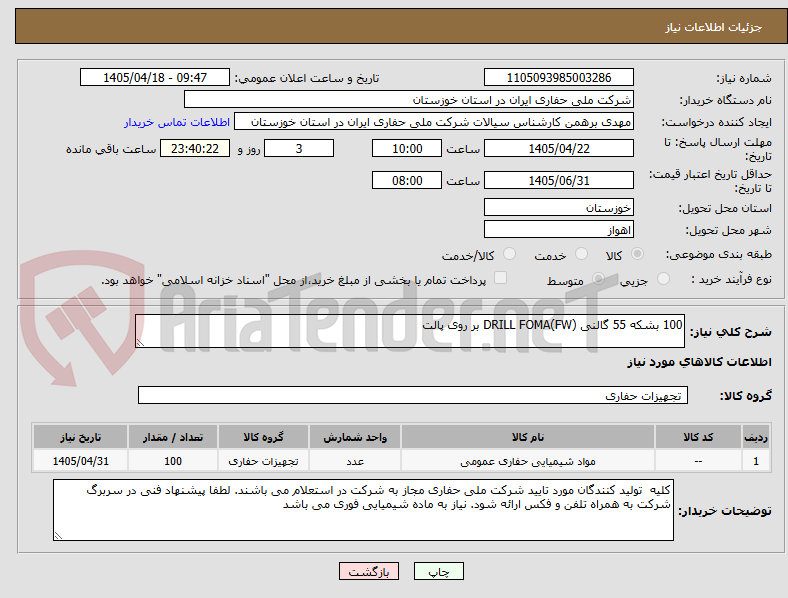Image resolution: width=788 pixels, height=598 pixels.
Task: Click the چاپ (print) button
Action: coord(438,571)
